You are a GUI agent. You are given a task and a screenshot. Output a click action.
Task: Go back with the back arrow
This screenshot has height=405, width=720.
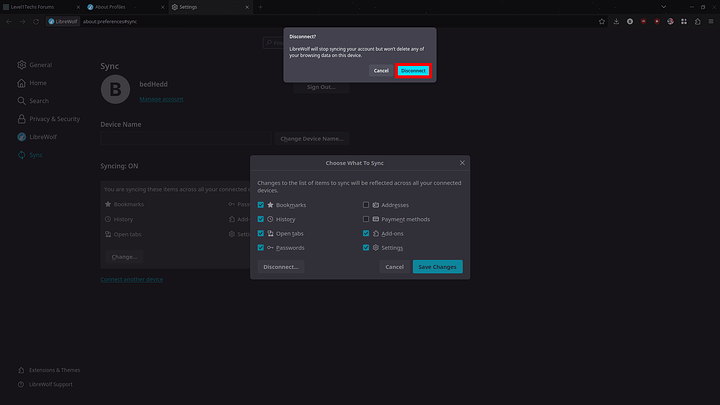[x=9, y=22]
